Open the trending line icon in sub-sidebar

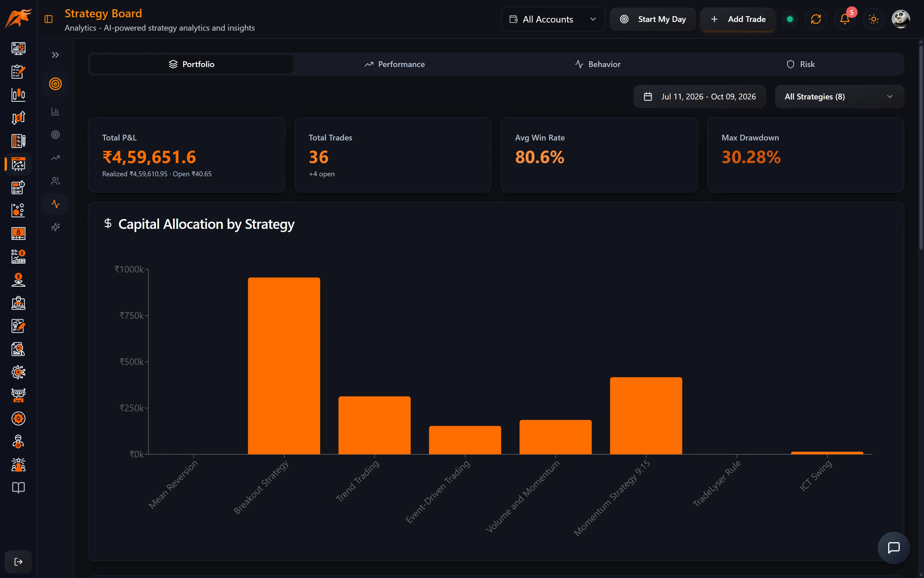pyautogui.click(x=55, y=158)
